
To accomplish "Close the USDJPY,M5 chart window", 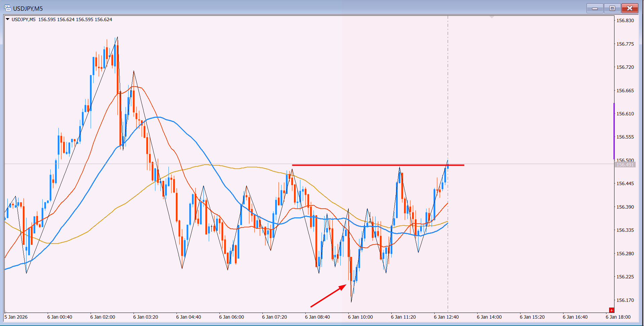I will [630, 8].
